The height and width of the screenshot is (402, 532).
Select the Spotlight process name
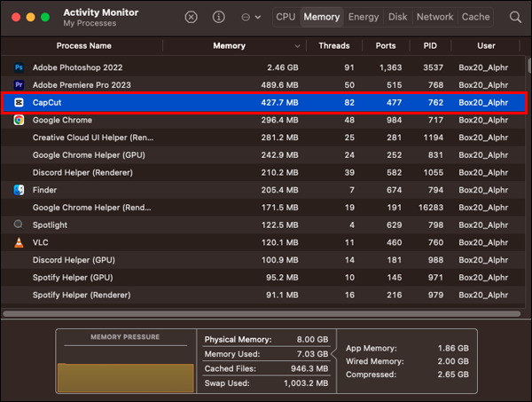pyautogui.click(x=50, y=225)
